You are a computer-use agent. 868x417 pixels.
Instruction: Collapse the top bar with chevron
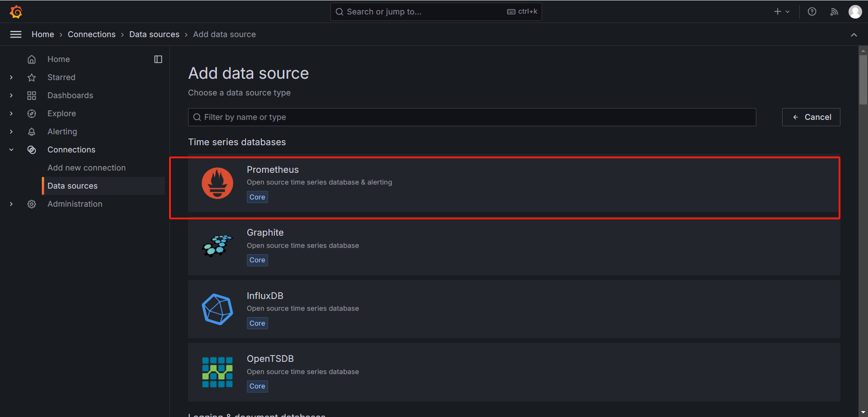854,35
